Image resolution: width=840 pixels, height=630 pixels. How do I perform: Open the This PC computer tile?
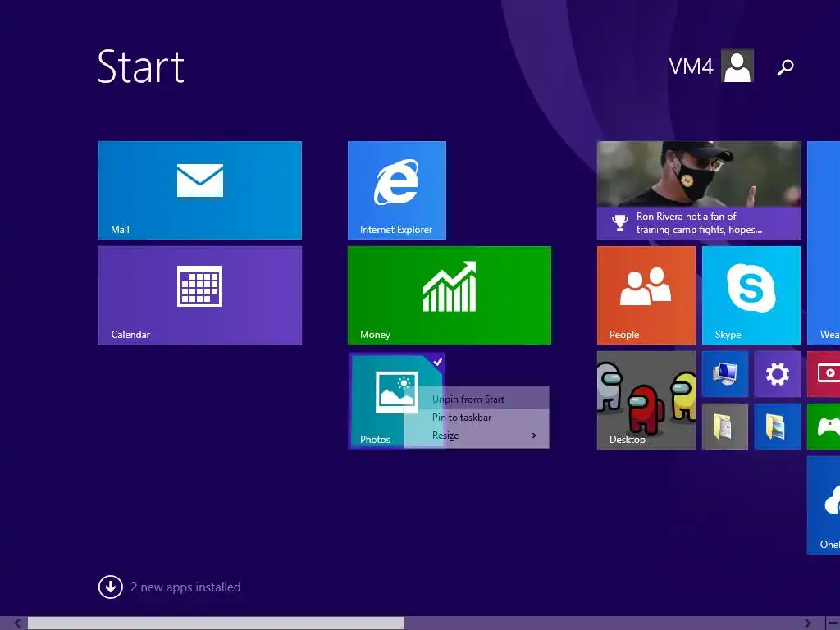click(725, 374)
